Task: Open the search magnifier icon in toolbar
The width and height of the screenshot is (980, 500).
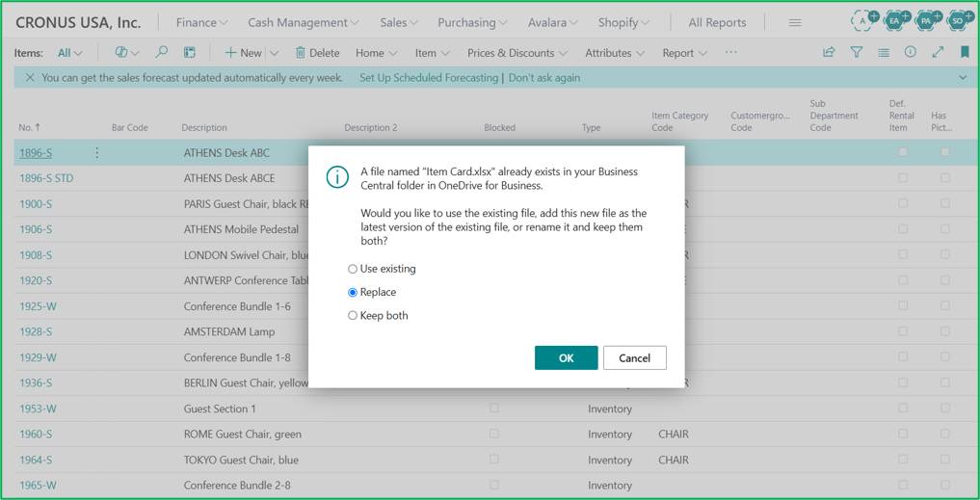Action: coord(161,53)
